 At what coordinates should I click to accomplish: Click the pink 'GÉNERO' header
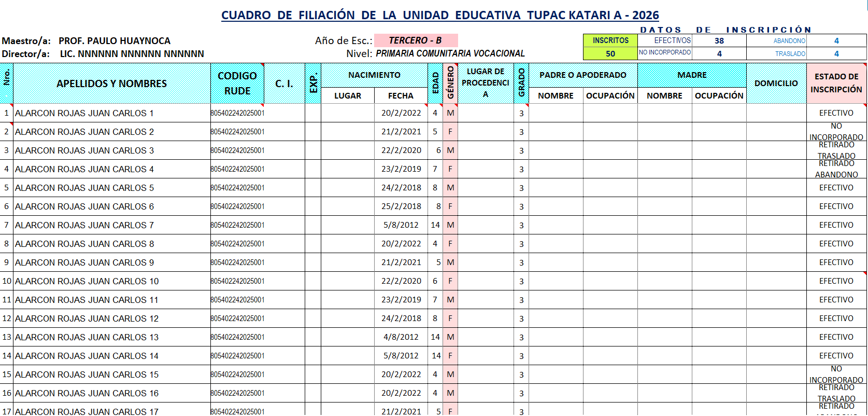[x=450, y=84]
